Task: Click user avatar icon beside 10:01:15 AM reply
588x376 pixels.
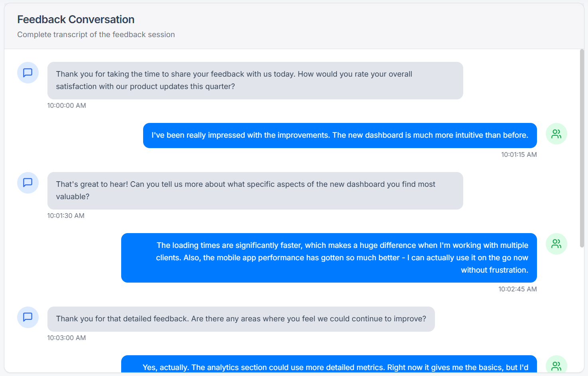Action: click(556, 134)
